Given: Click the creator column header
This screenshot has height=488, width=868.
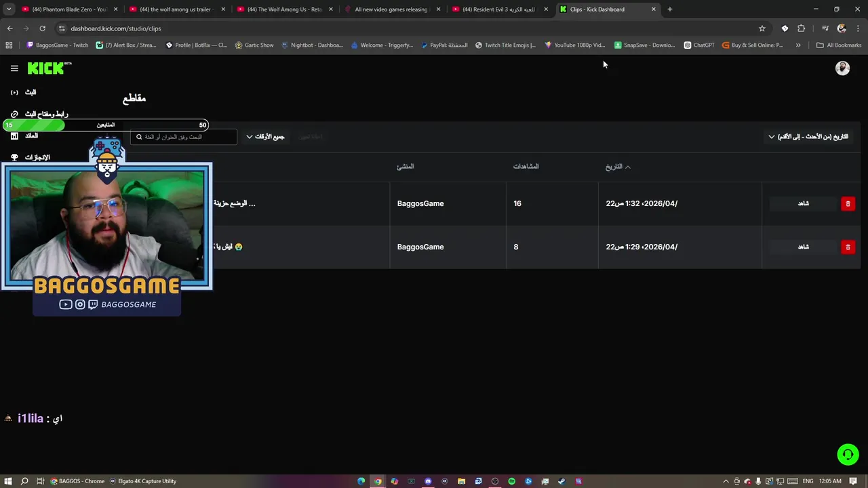Looking at the screenshot, I should [406, 167].
